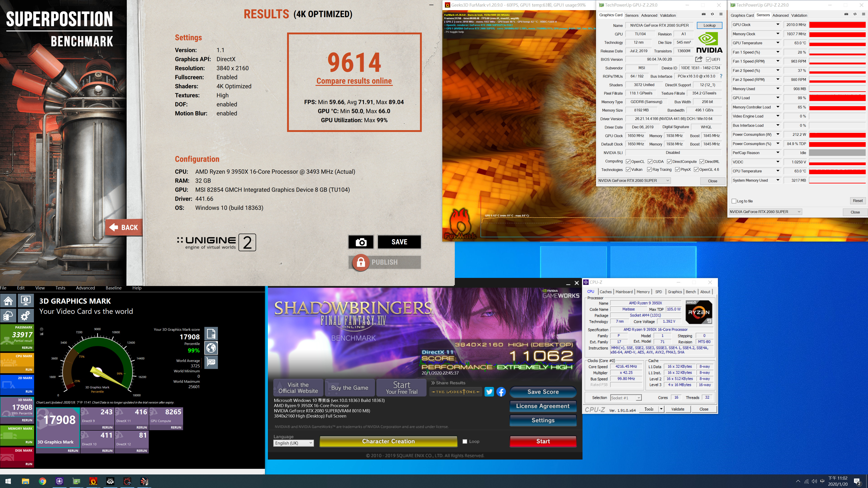Click FurMark icon in taskbar
The image size is (868, 488).
[x=93, y=481]
